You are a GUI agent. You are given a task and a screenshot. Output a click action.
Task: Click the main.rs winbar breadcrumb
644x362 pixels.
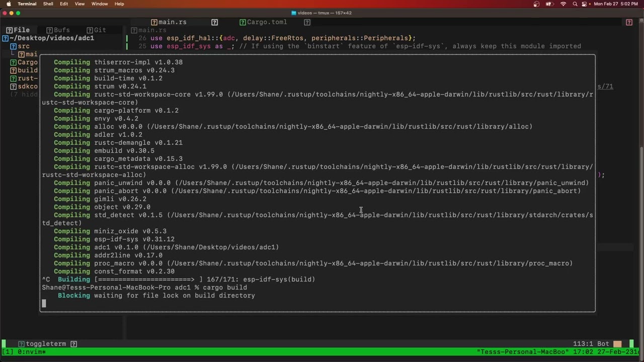(x=148, y=30)
